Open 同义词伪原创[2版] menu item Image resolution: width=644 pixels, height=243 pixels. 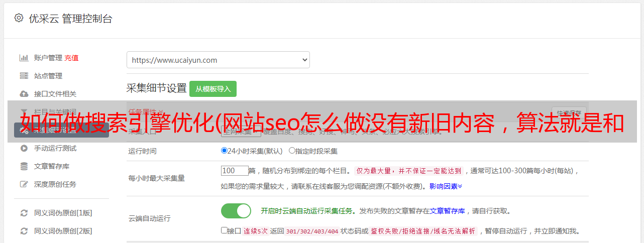click(63, 231)
